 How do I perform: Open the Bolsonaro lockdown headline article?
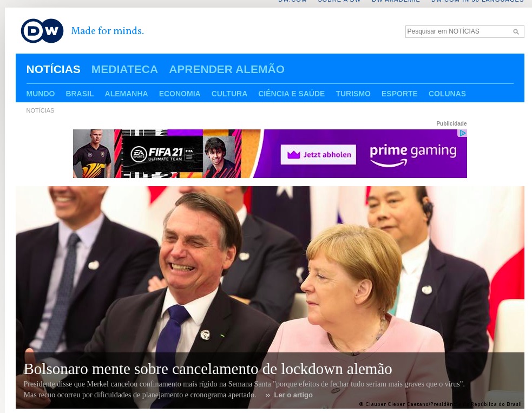point(207,369)
